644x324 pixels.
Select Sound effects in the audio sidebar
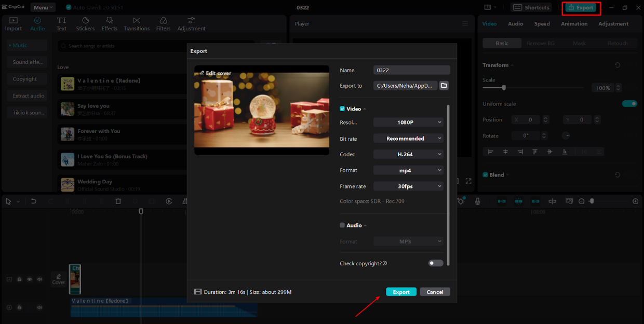pos(28,62)
